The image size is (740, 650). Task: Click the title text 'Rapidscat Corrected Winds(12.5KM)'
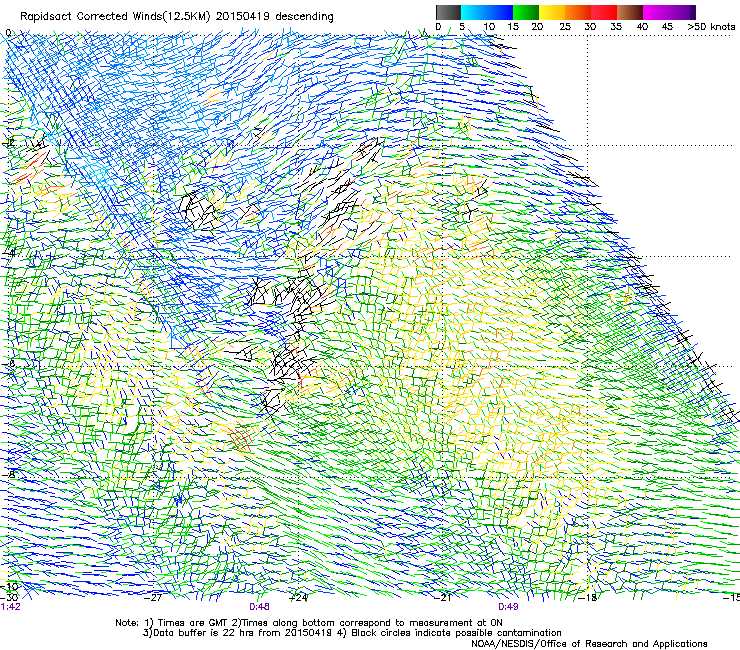[x=115, y=17]
